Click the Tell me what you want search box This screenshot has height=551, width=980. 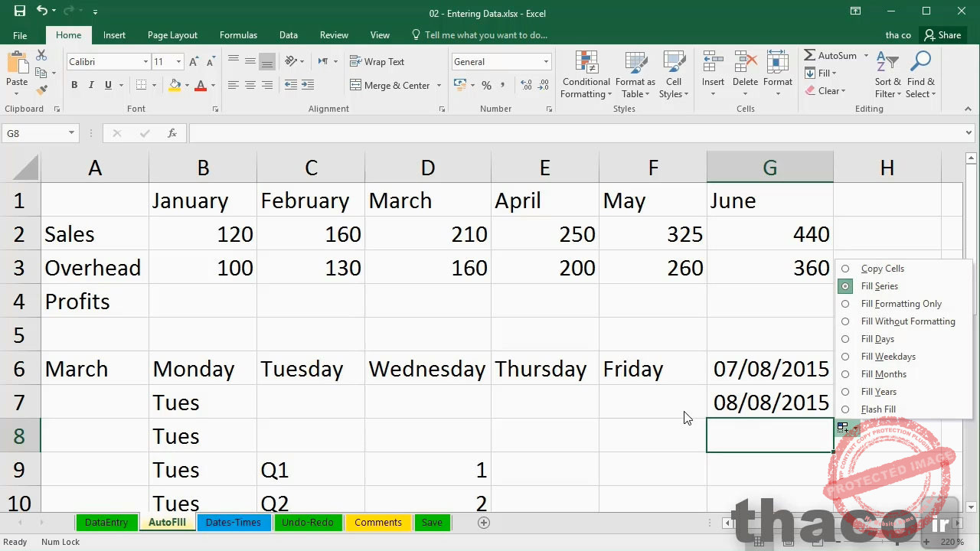click(479, 35)
